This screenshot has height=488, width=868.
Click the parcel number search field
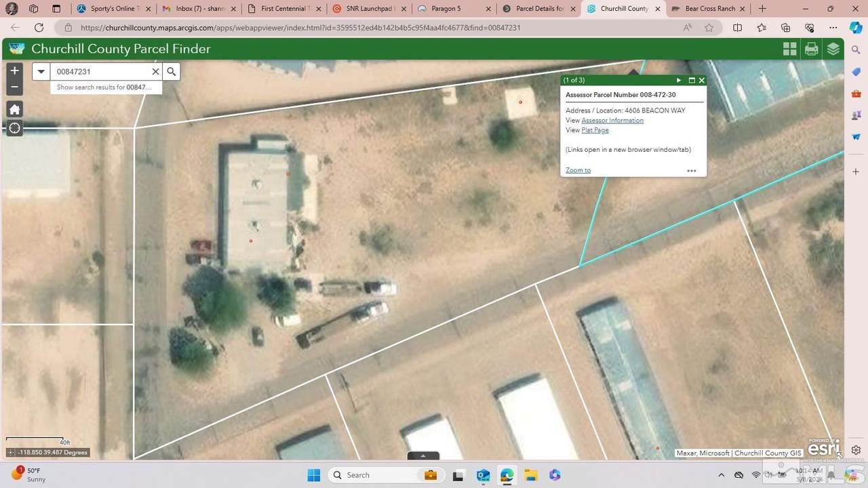pos(100,72)
